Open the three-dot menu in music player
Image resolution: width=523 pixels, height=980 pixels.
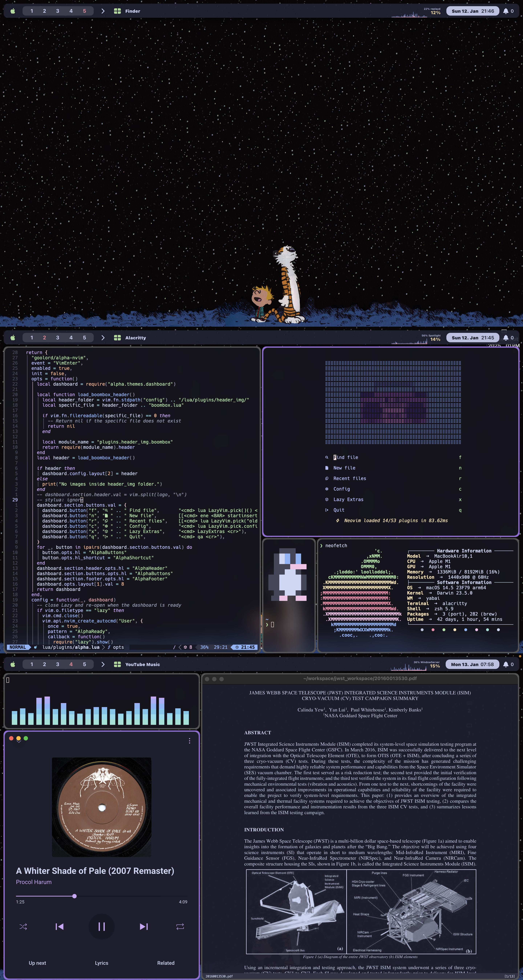(190, 741)
